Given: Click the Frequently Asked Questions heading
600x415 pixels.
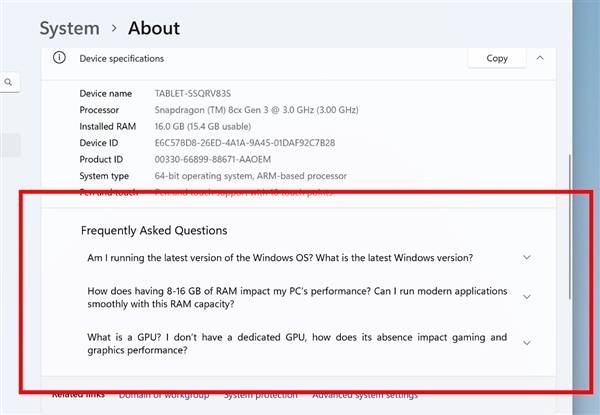Looking at the screenshot, I should coord(154,230).
